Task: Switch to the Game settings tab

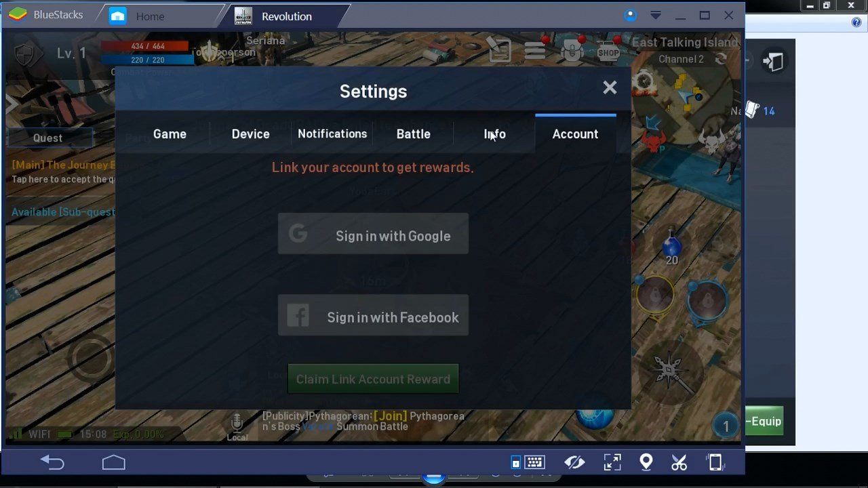Action: [x=170, y=134]
